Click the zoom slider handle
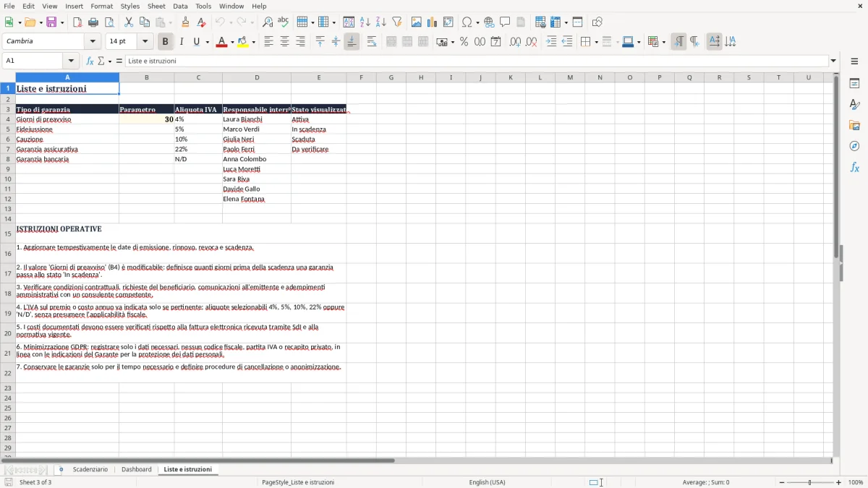This screenshot has width=868, height=488. tap(810, 482)
